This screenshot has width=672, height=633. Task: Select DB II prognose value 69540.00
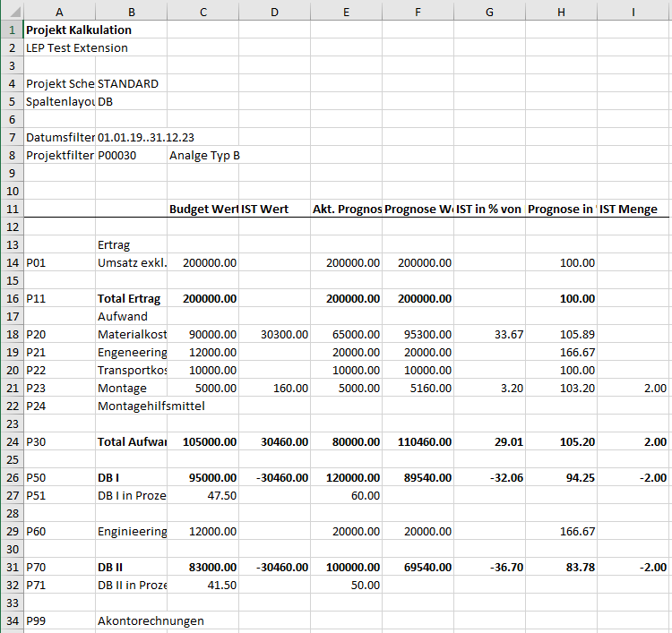pos(418,567)
